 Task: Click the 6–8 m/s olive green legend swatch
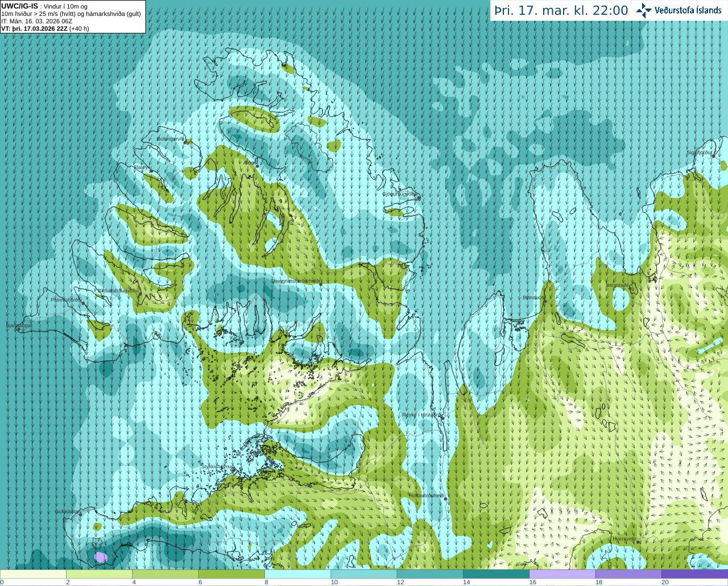(x=231, y=574)
